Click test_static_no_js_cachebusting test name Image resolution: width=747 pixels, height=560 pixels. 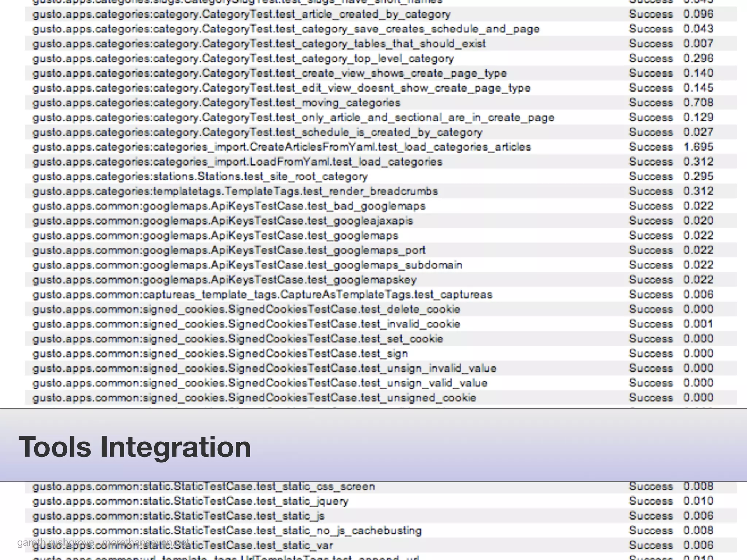tap(227, 531)
